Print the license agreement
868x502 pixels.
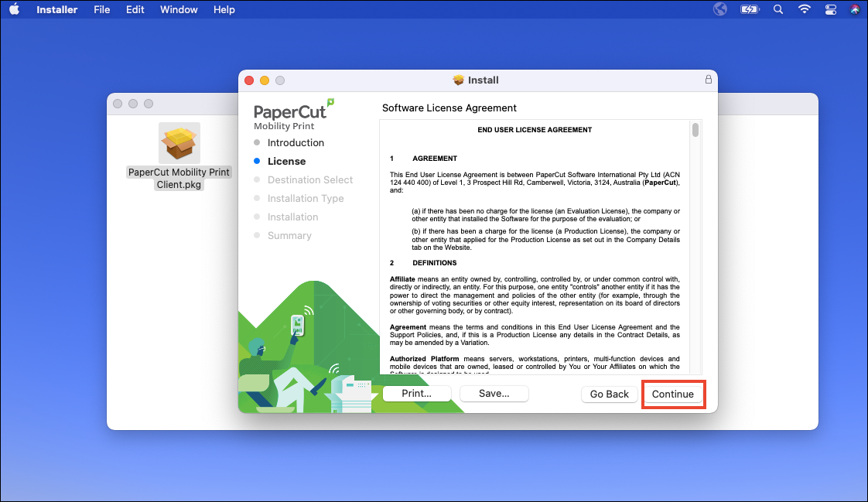(416, 393)
